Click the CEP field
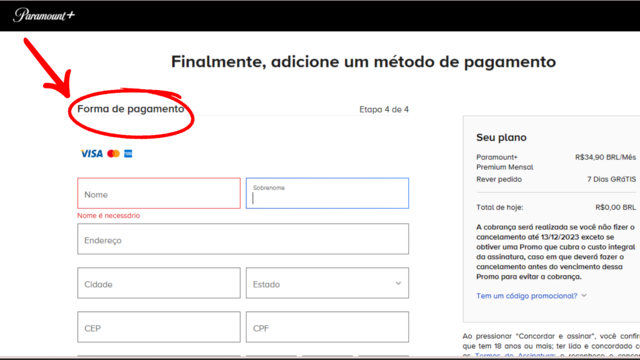Image resolution: width=640 pixels, height=360 pixels. 159,327
